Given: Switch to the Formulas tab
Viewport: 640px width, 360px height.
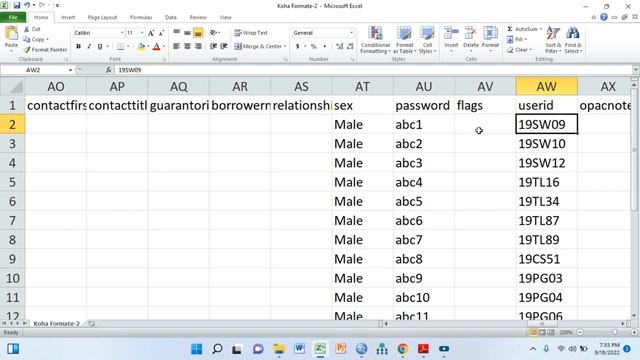Looking at the screenshot, I should point(141,17).
